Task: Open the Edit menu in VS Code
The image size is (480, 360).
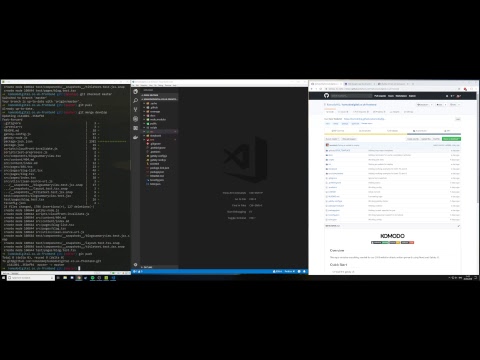Action: (x=137, y=85)
